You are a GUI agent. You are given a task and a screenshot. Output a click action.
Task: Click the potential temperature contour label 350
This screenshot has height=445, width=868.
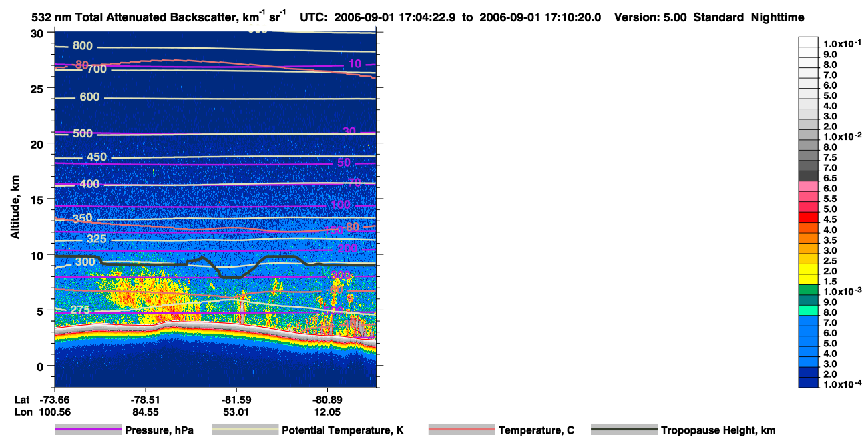[83, 218]
